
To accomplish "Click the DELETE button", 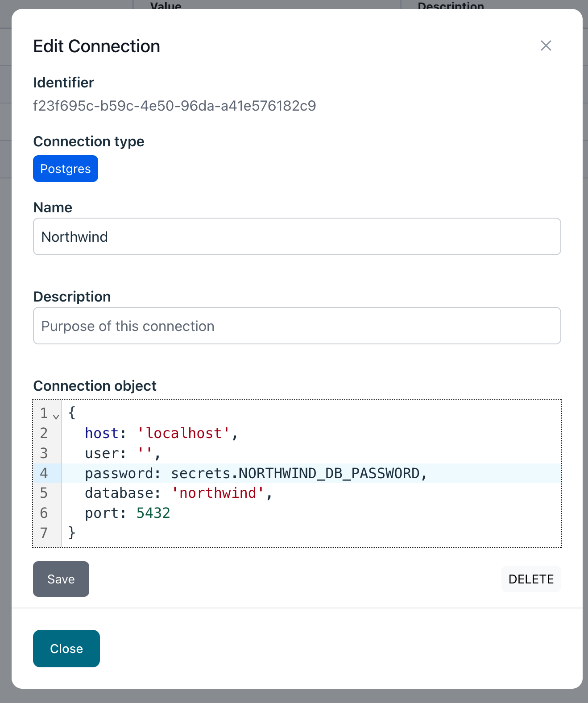I will [x=531, y=579].
